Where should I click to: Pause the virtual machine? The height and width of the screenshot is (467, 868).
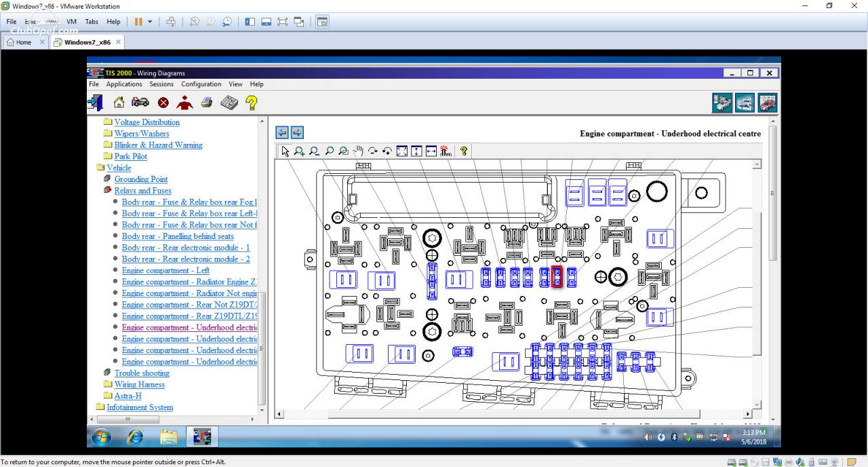(138, 22)
